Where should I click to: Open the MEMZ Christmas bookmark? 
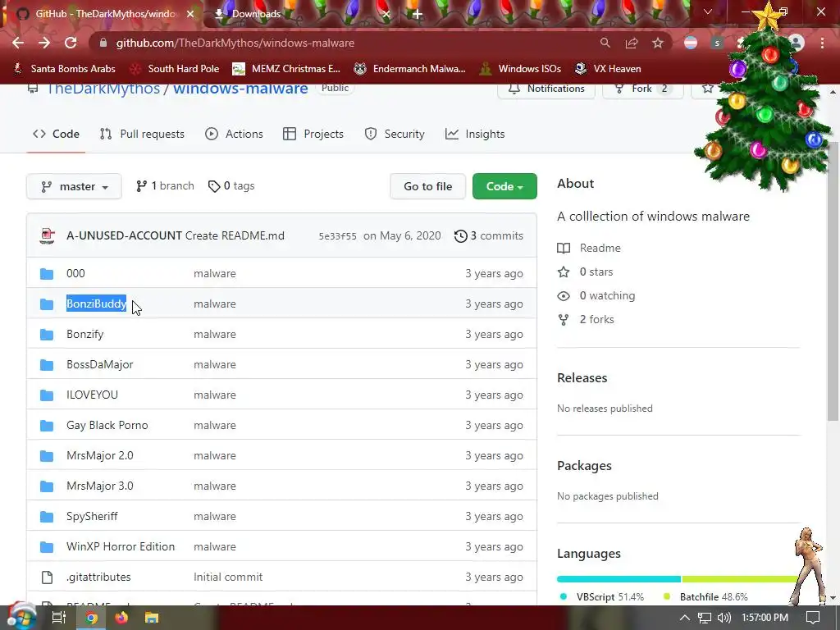coord(286,69)
